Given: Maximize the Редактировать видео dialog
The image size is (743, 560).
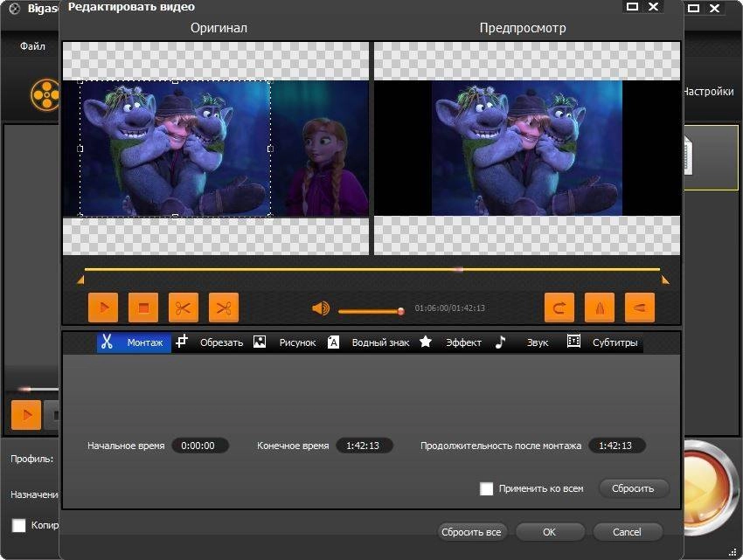Looking at the screenshot, I should click(x=632, y=7).
